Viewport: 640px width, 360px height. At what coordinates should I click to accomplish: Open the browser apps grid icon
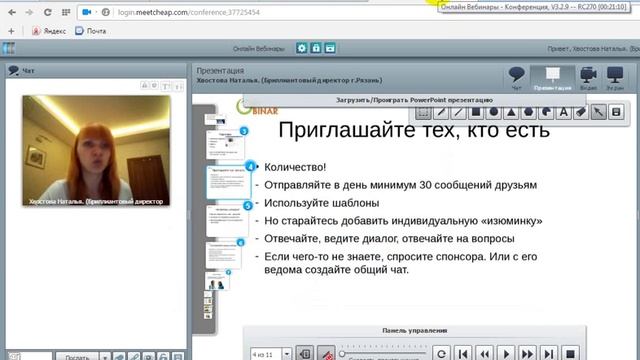click(x=66, y=12)
